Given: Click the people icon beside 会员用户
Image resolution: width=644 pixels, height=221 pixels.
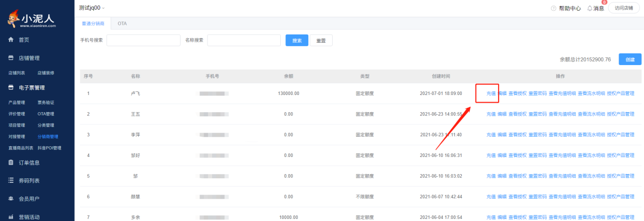Looking at the screenshot, I should (x=11, y=199).
